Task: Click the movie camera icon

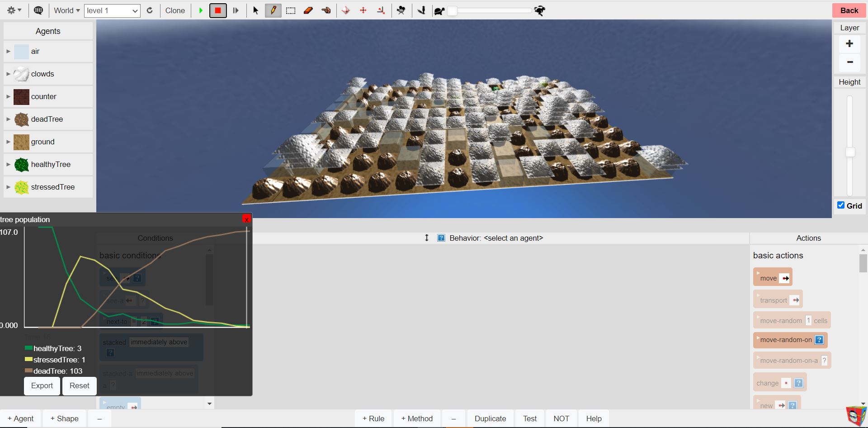Action: point(401,10)
